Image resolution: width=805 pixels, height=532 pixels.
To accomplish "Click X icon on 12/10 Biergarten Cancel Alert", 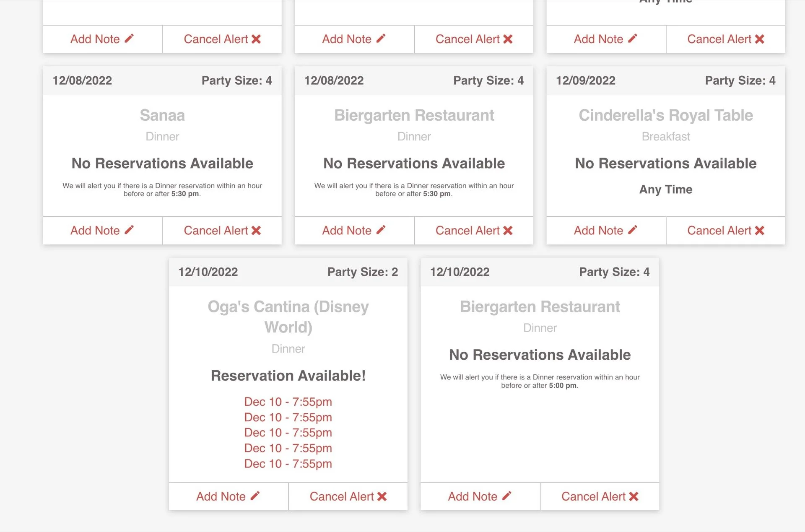I will (634, 497).
